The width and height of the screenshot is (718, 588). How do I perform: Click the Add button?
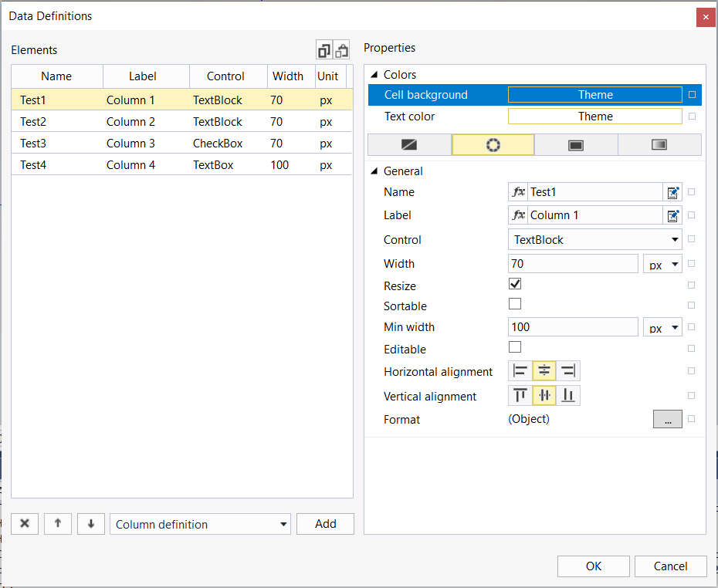(x=325, y=524)
